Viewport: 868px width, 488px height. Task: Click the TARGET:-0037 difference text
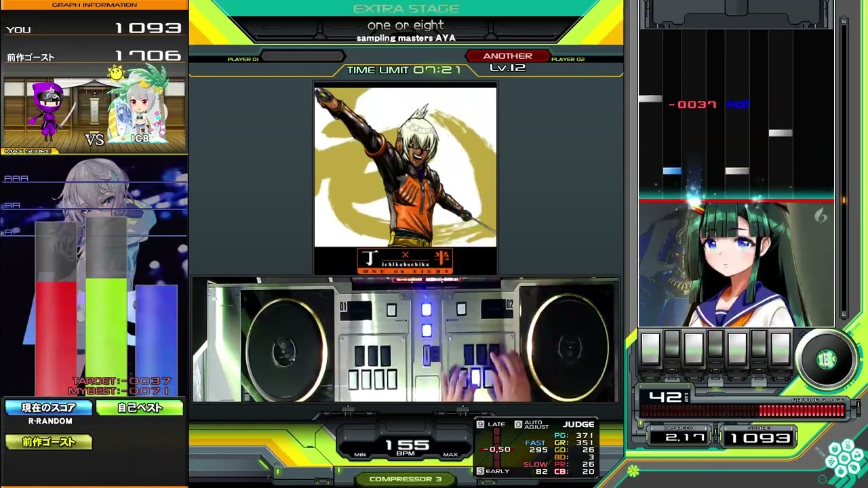pyautogui.click(x=122, y=382)
